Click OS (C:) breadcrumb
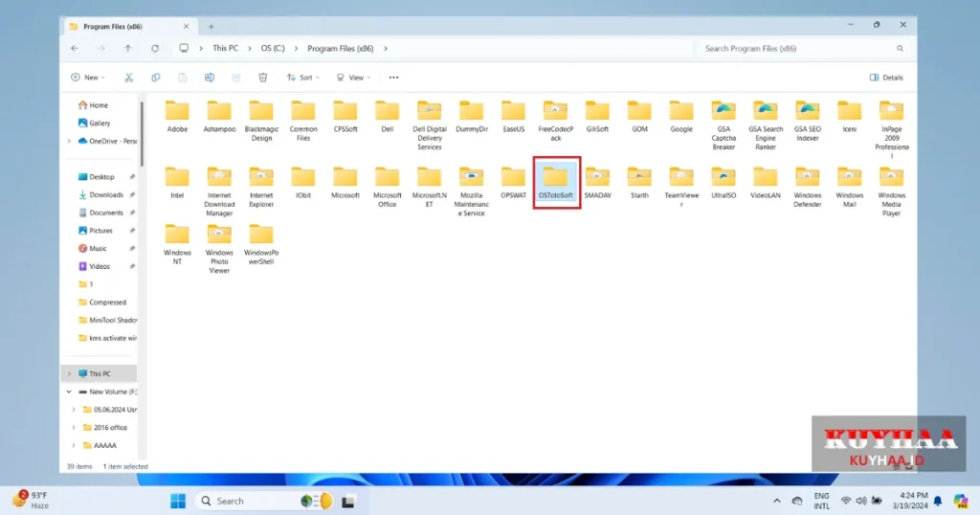 (x=273, y=48)
